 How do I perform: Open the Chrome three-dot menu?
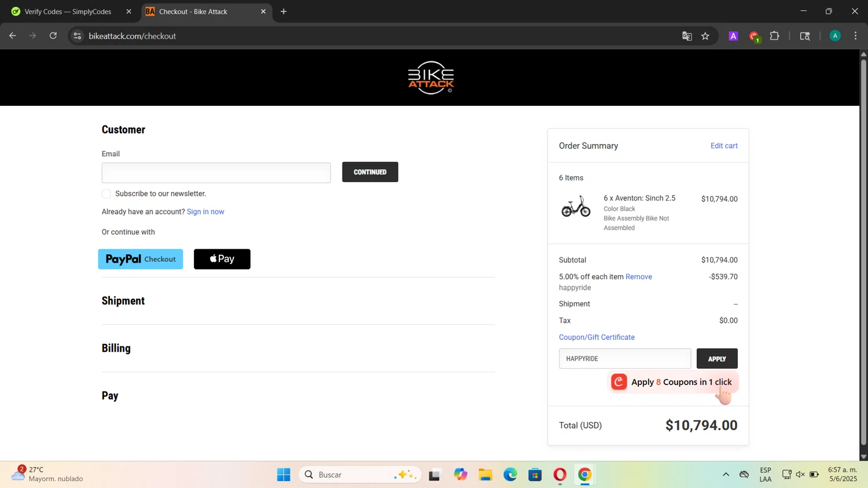click(x=855, y=36)
